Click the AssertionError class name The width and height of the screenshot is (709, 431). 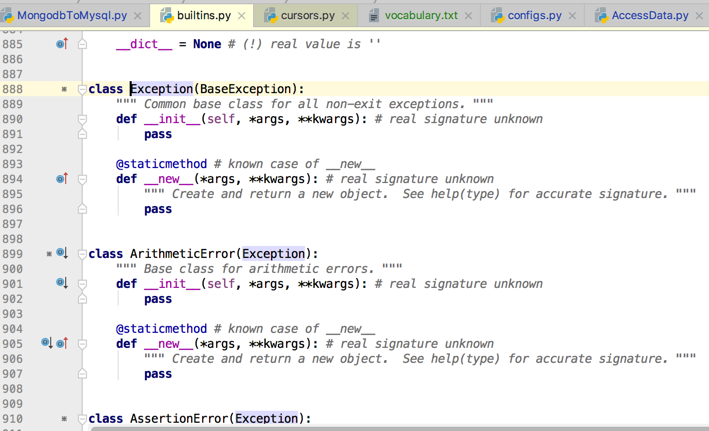[x=179, y=418]
